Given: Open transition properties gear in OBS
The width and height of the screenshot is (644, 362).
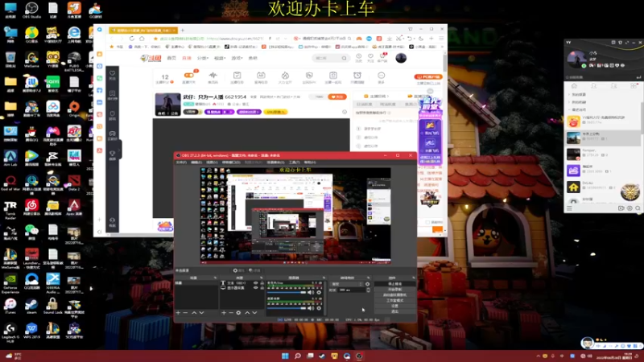Looking at the screenshot, I should pos(367,284).
